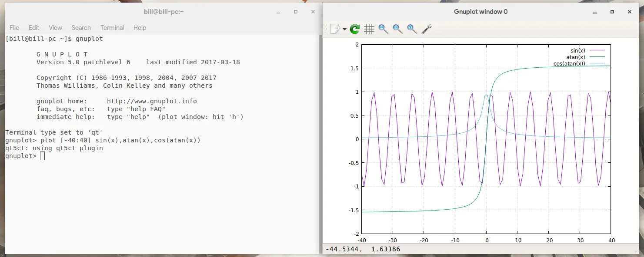644x257 pixels.
Task: Open the Search menu in the terminal
Action: point(81,28)
